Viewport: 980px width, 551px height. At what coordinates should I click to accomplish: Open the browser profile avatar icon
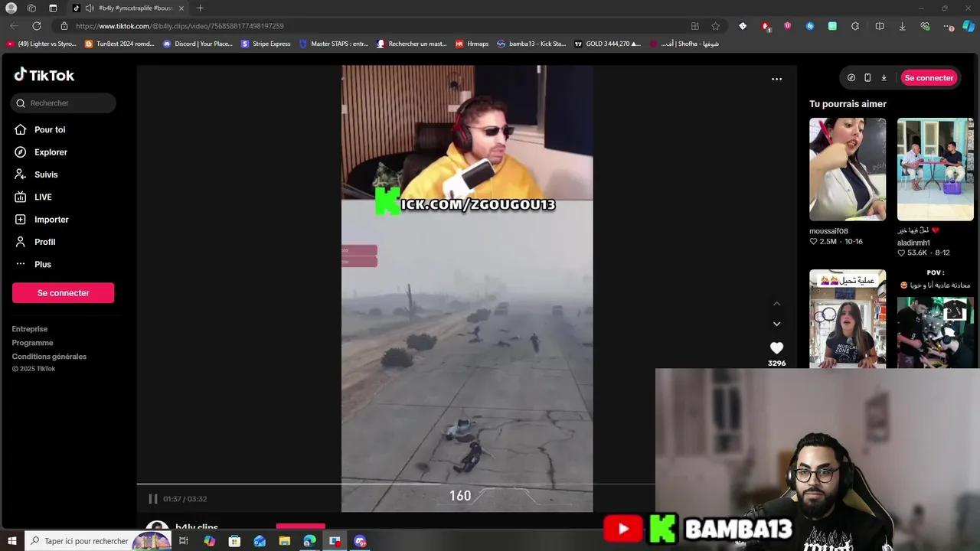(x=11, y=8)
